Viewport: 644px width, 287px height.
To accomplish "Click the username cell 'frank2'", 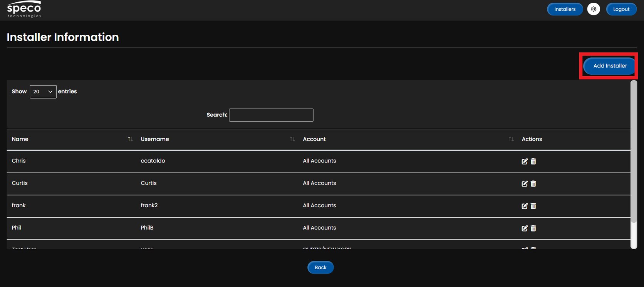I will [x=149, y=205].
